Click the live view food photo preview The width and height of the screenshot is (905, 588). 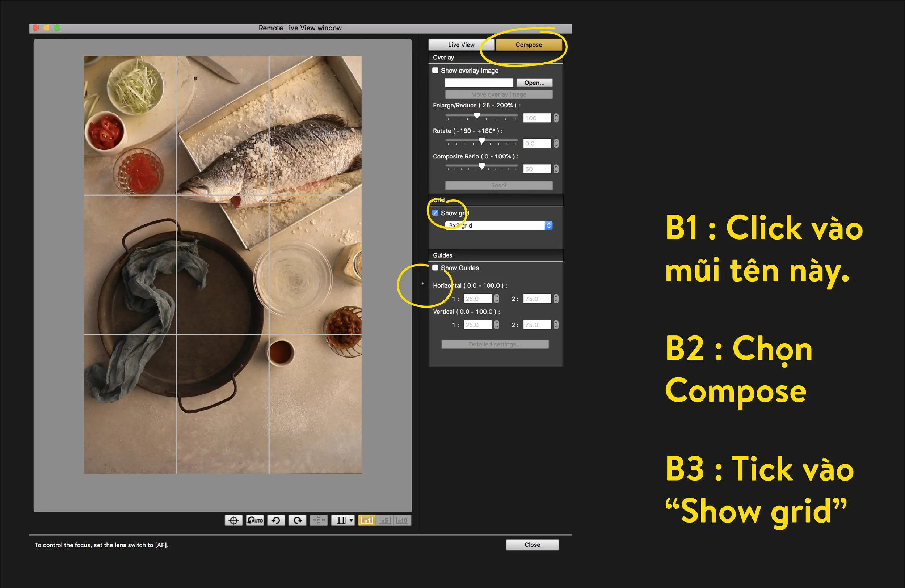(222, 265)
